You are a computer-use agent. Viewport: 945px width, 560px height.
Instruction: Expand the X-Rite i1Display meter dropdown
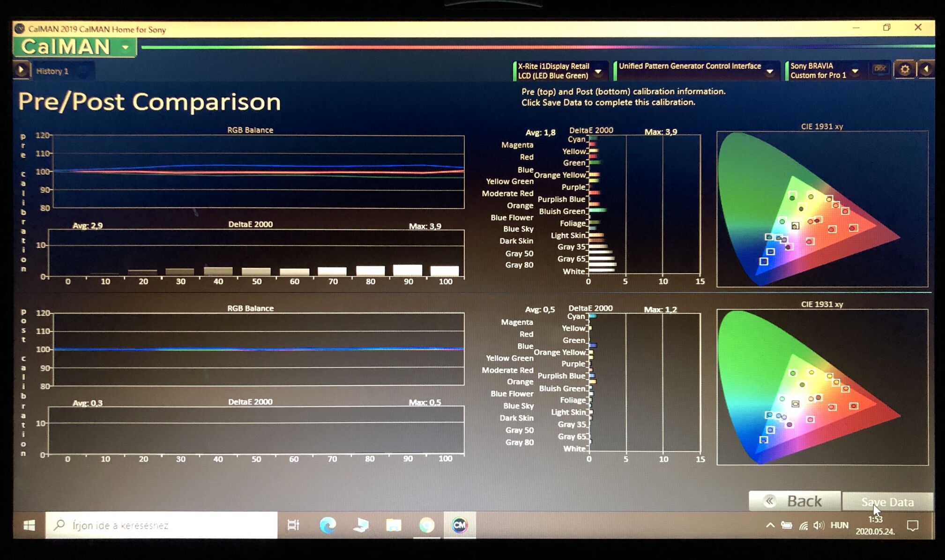click(598, 72)
